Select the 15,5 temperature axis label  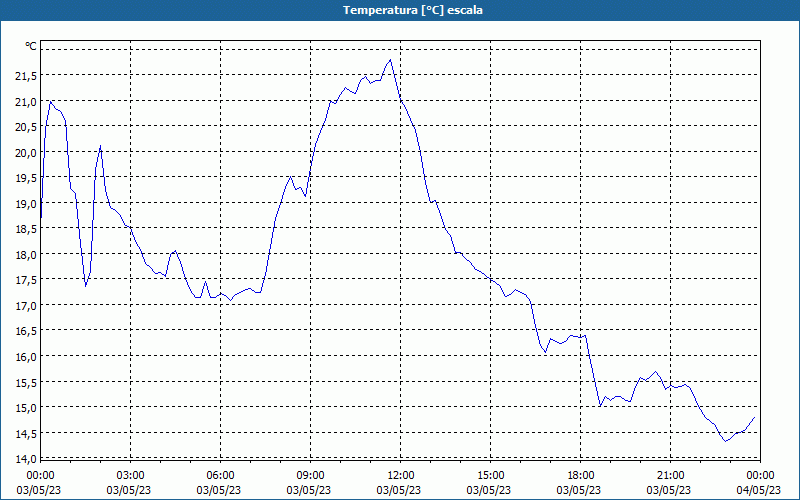tap(26, 383)
